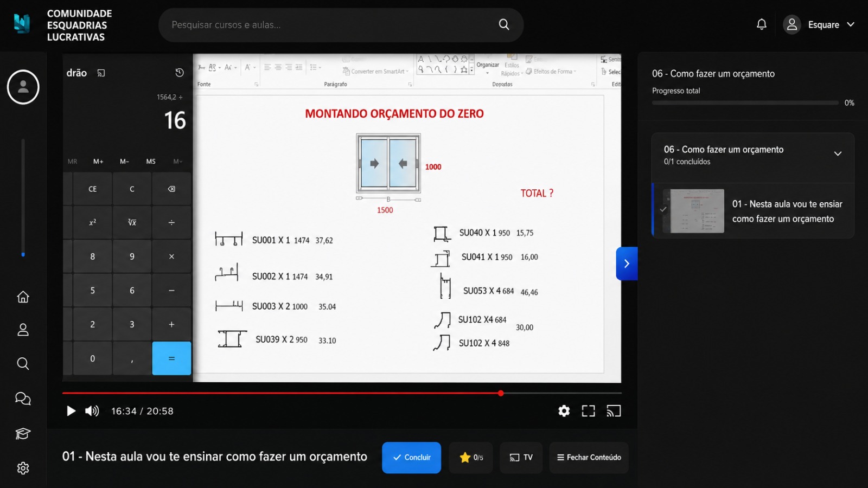
Task: Open the sidebar chat bubbles icon
Action: [x=23, y=399]
